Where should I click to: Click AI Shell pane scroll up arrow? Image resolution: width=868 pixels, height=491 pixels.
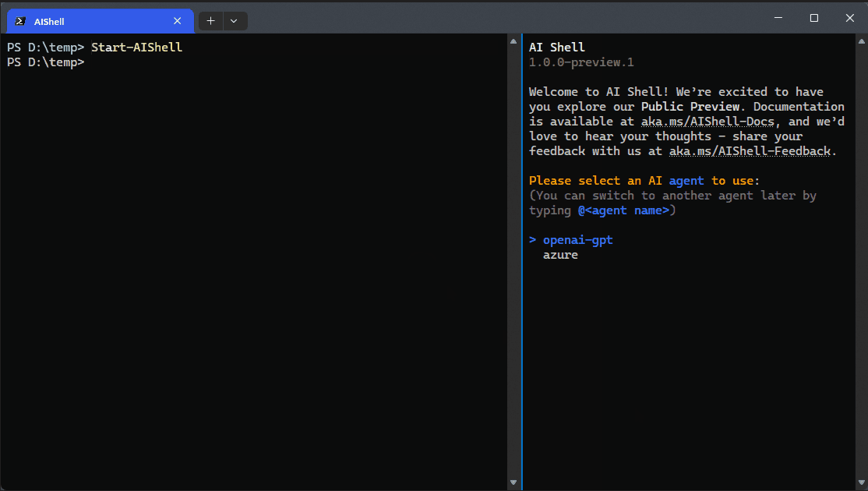861,41
